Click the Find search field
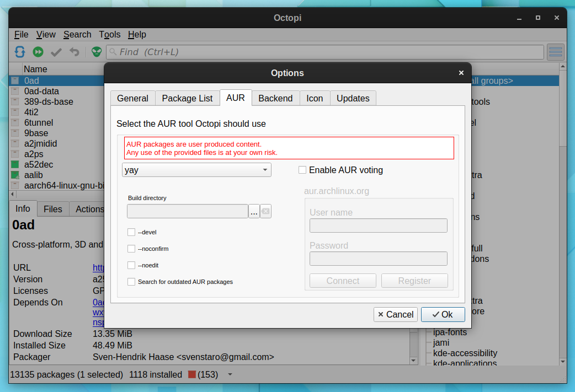The image size is (575, 392). (325, 52)
